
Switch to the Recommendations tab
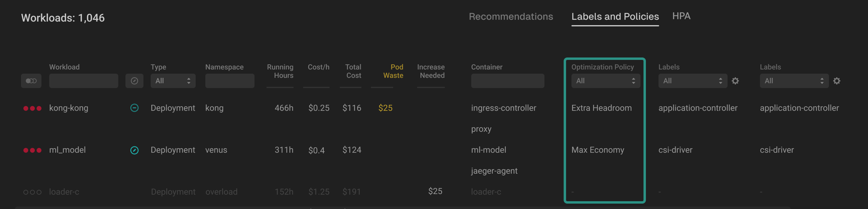tap(510, 17)
